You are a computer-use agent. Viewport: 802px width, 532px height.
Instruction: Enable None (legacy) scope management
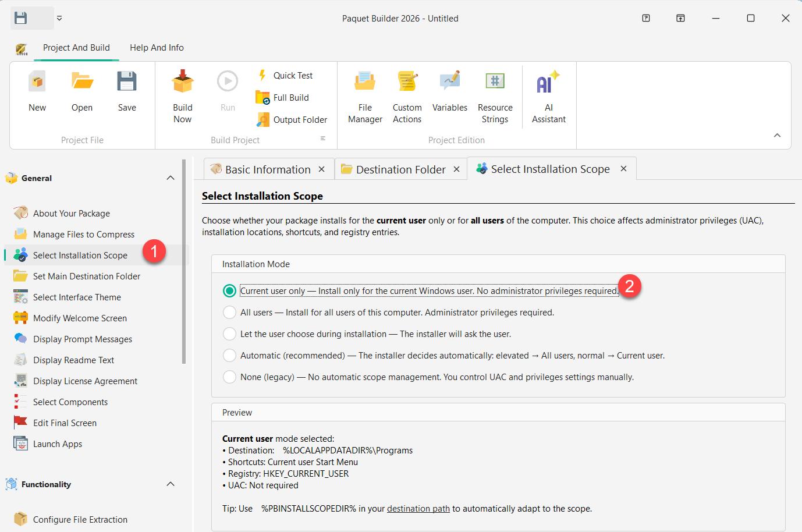pyautogui.click(x=229, y=377)
